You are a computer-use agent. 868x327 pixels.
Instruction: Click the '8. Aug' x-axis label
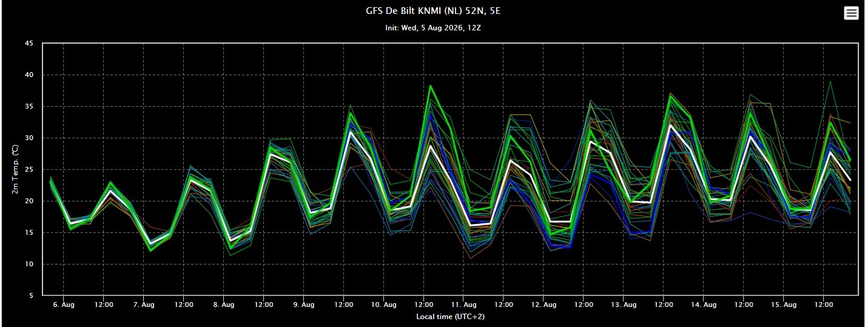coord(224,305)
